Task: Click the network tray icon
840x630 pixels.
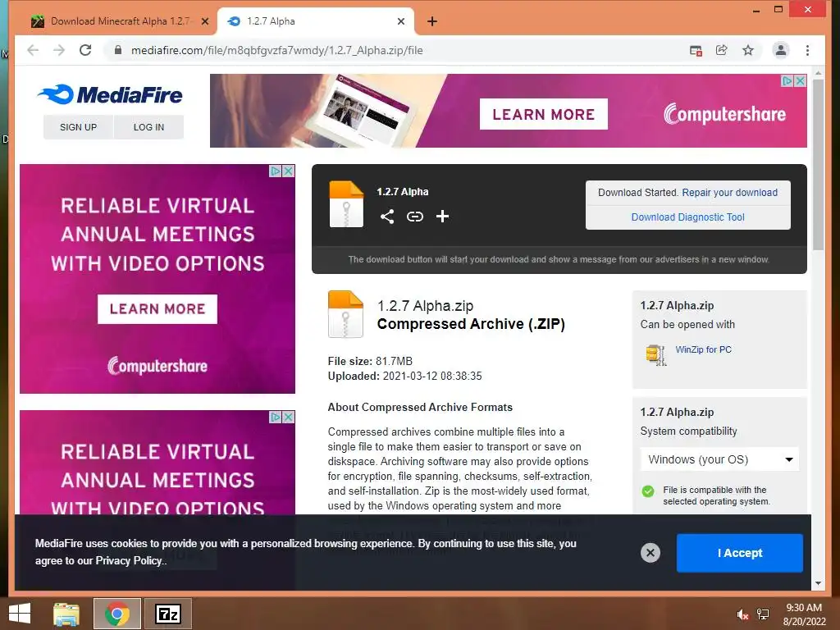Action: [x=763, y=614]
